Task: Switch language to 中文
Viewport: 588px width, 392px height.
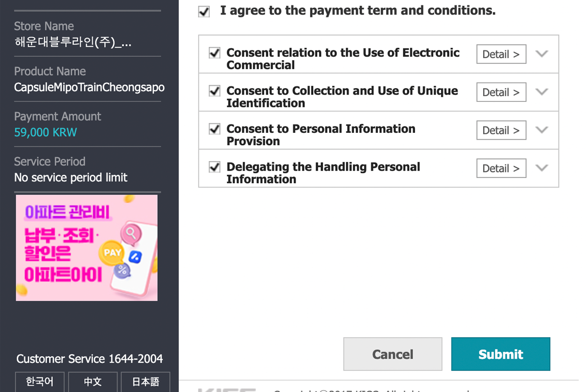Action: click(x=93, y=382)
